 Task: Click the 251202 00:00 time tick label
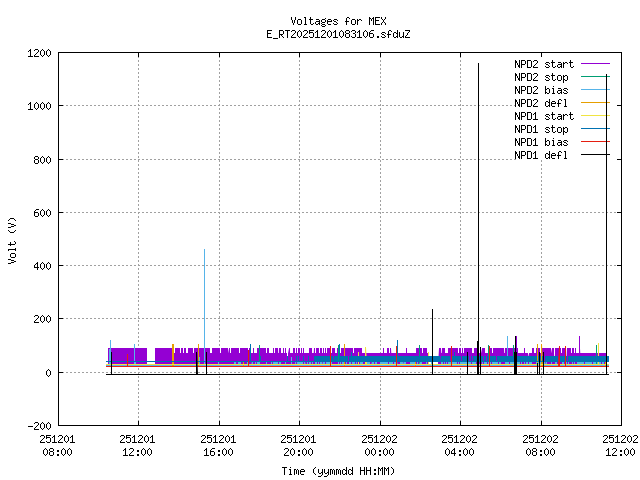tap(379, 445)
